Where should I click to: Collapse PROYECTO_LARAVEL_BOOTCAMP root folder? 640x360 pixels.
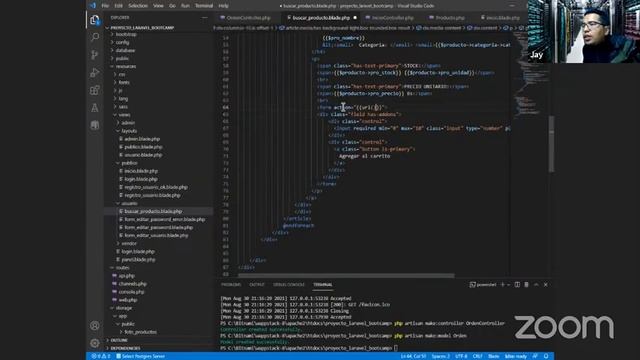click(x=142, y=28)
